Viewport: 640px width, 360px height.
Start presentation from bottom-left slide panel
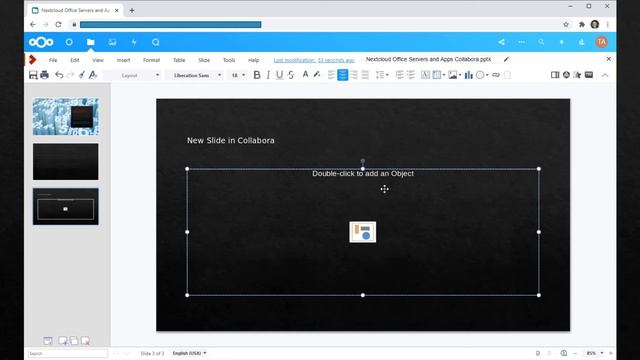[x=48, y=340]
